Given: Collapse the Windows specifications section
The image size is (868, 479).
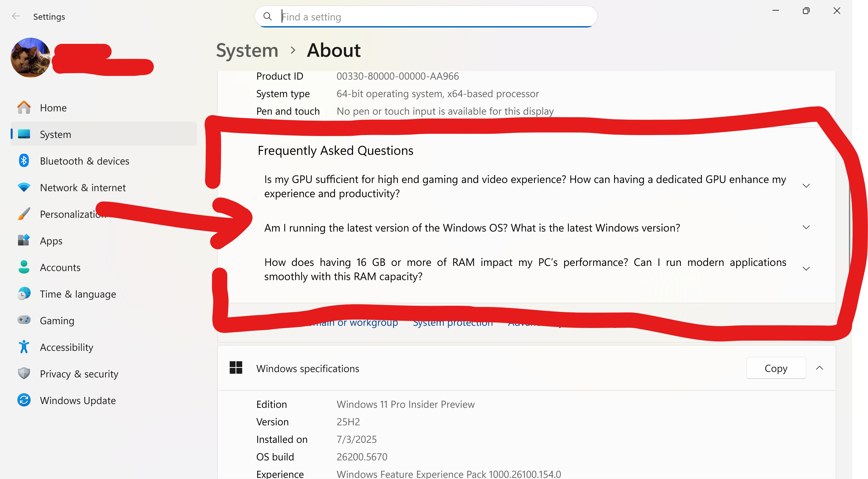Looking at the screenshot, I should coord(819,368).
